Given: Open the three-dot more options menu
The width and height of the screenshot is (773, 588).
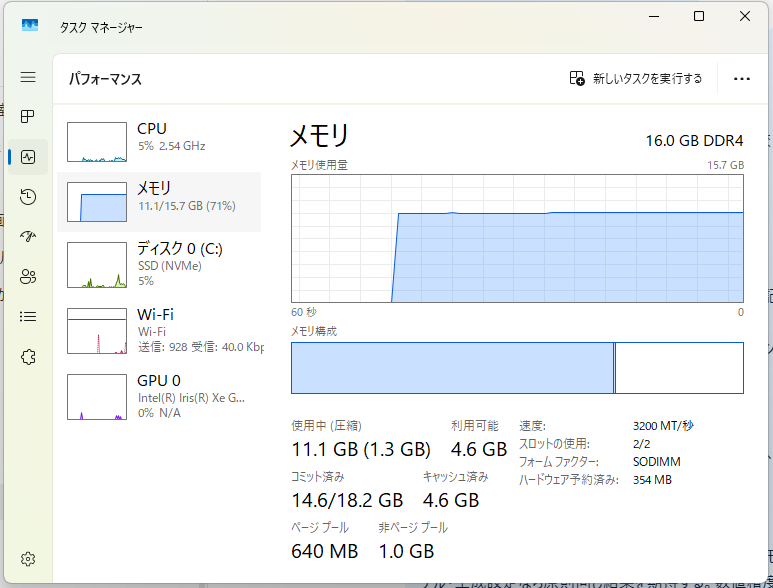Looking at the screenshot, I should [741, 79].
